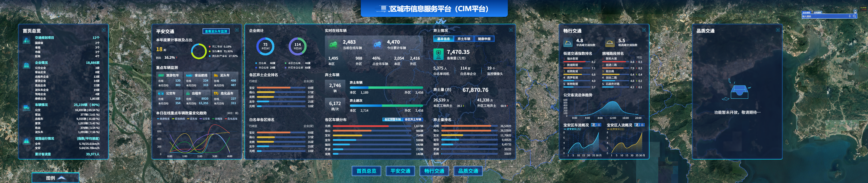Switch 宝安区车流概况 to 进
Viewport: 868px width, 183px height.
594,125
